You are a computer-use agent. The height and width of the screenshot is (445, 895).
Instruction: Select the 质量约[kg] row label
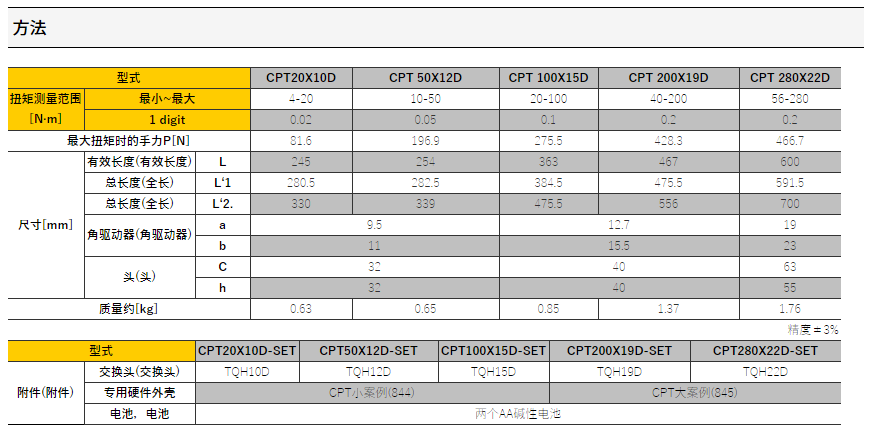point(128,309)
